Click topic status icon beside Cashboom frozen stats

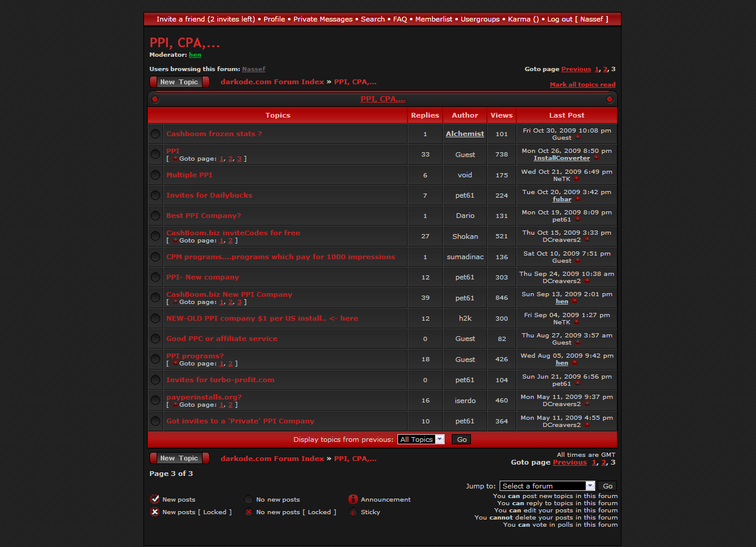click(x=155, y=134)
